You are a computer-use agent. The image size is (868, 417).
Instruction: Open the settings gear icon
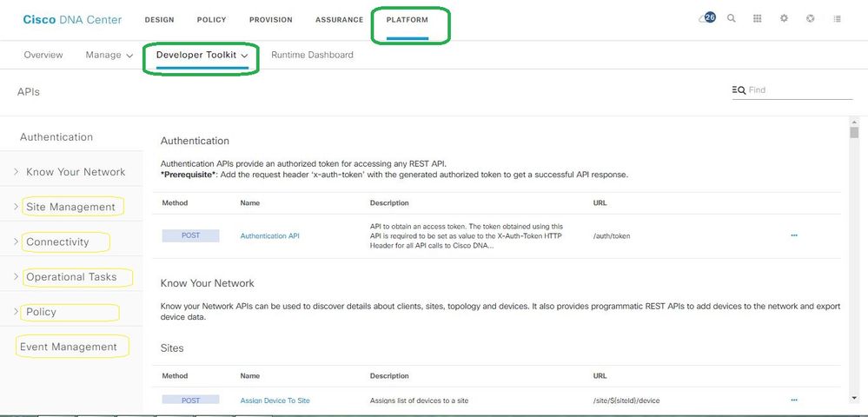pos(784,18)
